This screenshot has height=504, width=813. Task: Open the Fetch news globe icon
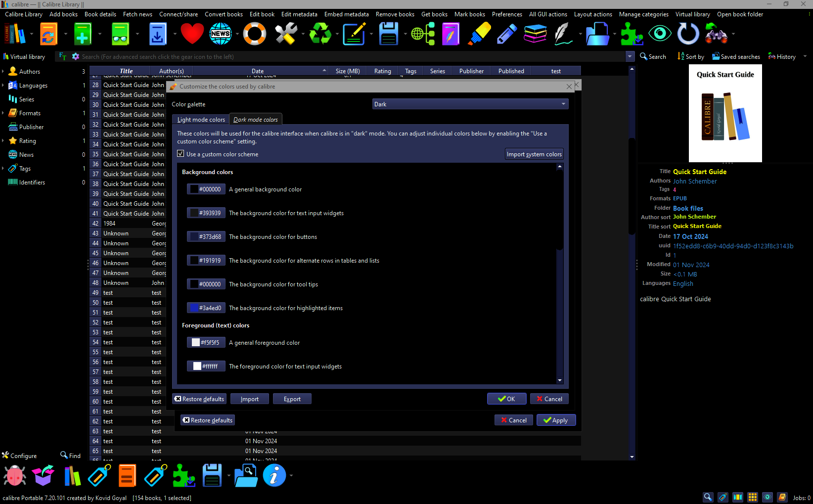pyautogui.click(x=221, y=34)
